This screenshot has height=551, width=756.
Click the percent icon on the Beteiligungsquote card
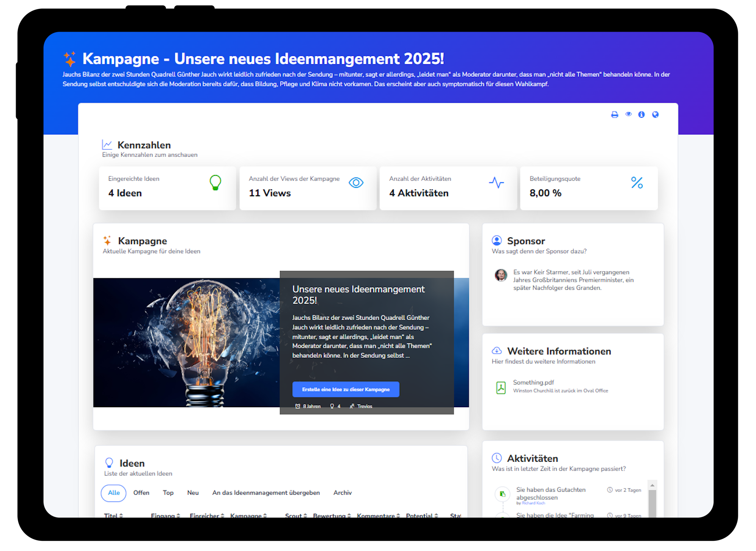tap(637, 183)
